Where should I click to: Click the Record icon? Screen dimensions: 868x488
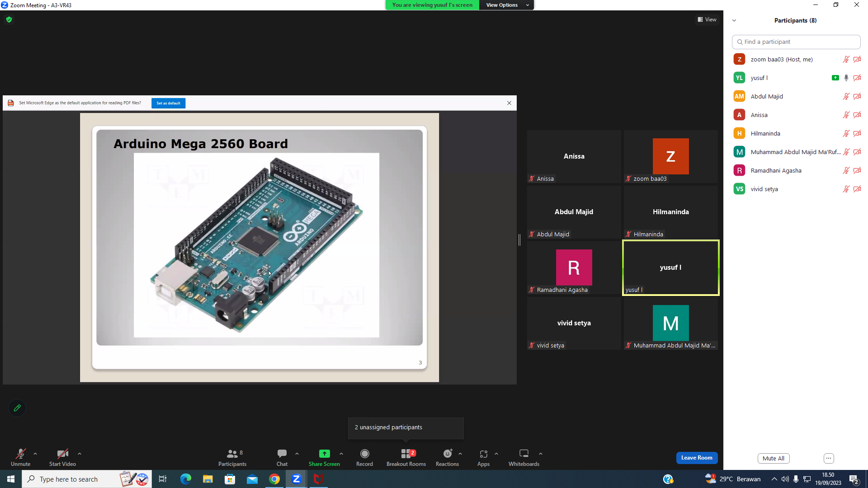[365, 453]
